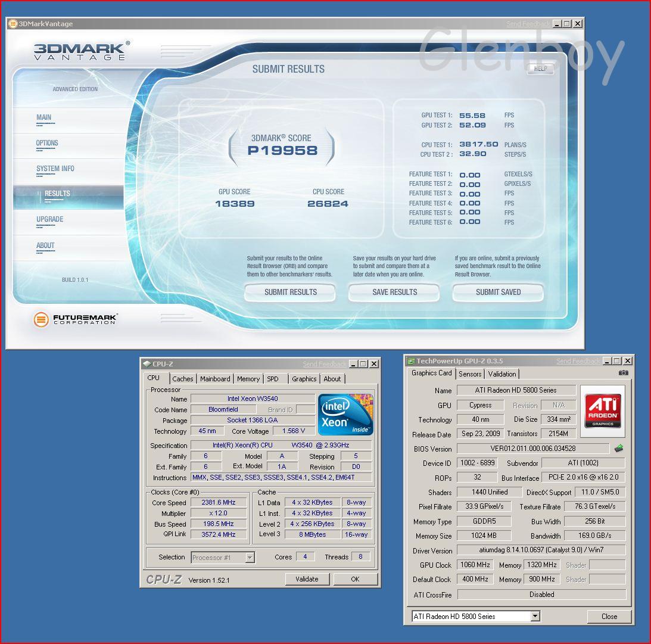
Task: Switch to the Mainboard tab in CPU-Z
Action: 215,379
